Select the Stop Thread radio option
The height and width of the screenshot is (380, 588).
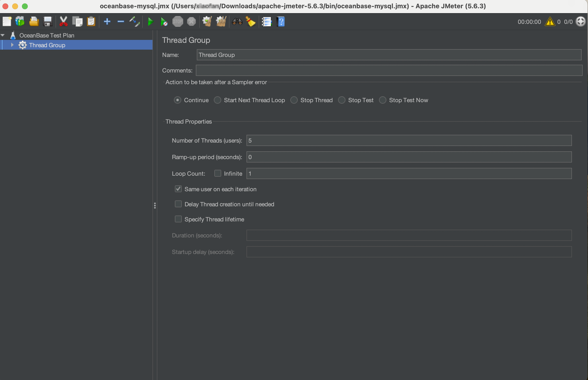pos(294,100)
